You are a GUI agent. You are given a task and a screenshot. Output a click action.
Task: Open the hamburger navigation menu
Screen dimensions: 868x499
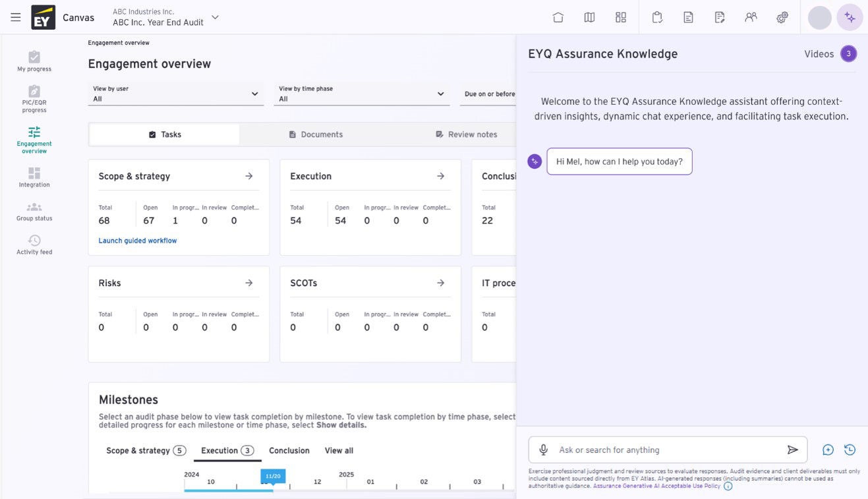click(x=16, y=17)
